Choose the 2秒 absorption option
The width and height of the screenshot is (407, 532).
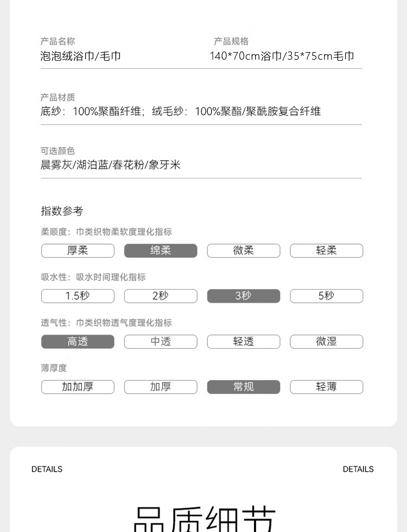[161, 296]
